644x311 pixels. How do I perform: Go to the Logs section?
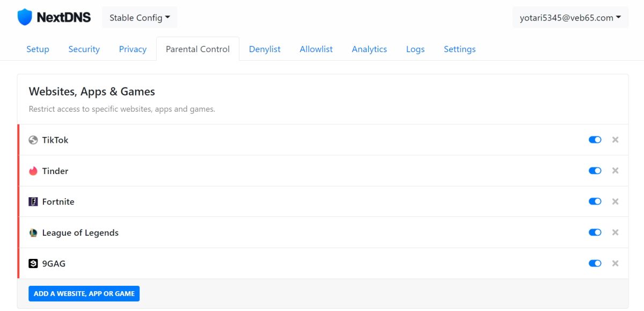[415, 49]
